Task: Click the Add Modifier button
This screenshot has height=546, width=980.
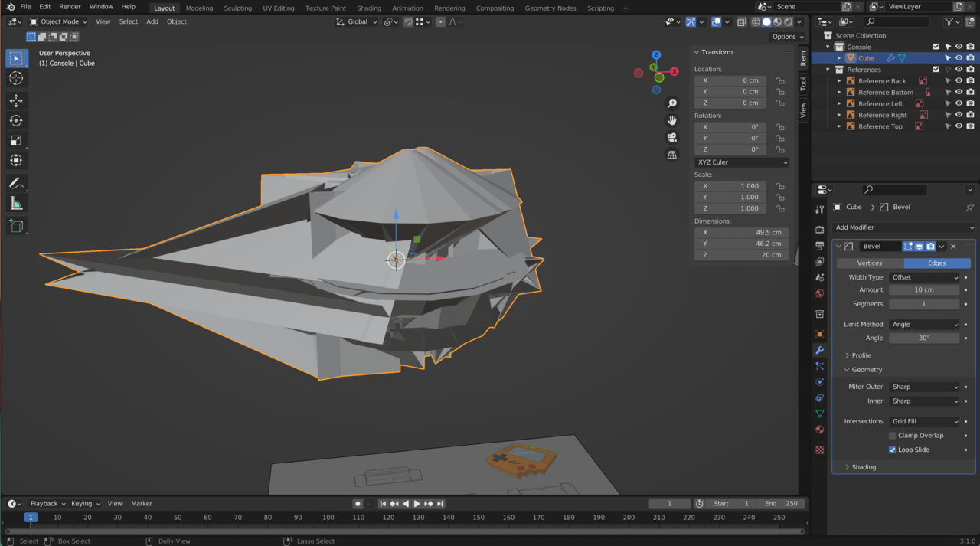Action: 903,227
